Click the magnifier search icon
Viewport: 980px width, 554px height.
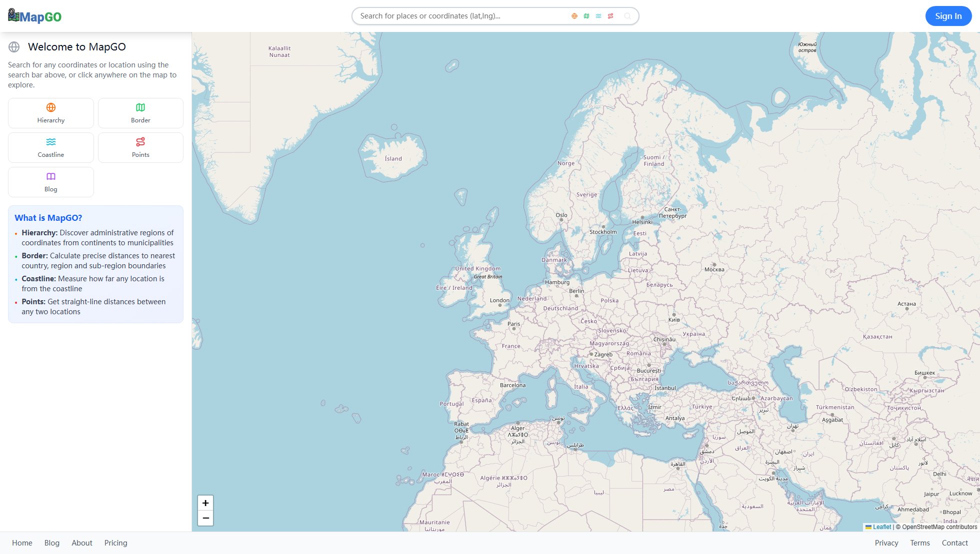pyautogui.click(x=627, y=16)
